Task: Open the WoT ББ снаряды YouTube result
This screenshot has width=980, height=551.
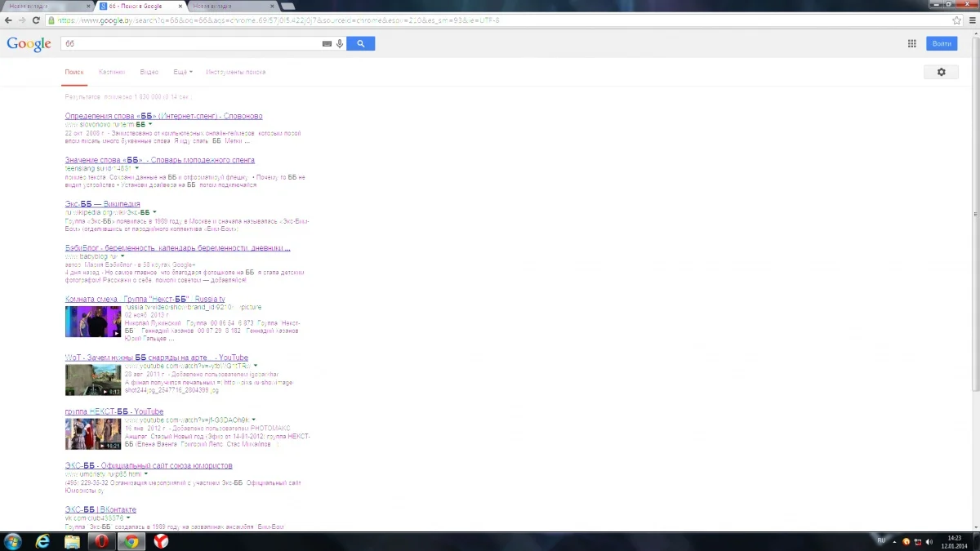Action: click(x=157, y=358)
